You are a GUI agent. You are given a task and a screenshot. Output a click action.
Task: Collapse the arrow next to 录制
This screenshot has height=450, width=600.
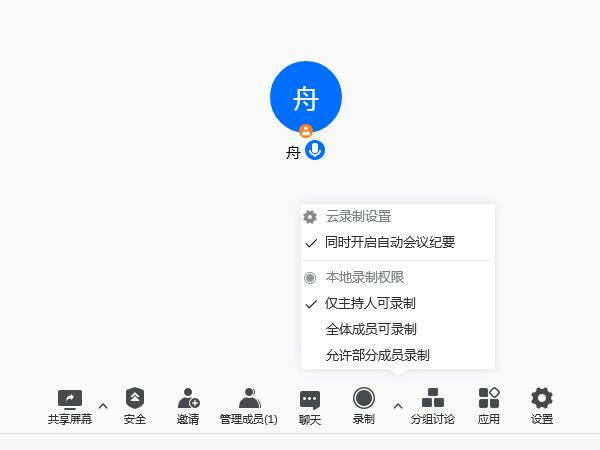tap(398, 406)
